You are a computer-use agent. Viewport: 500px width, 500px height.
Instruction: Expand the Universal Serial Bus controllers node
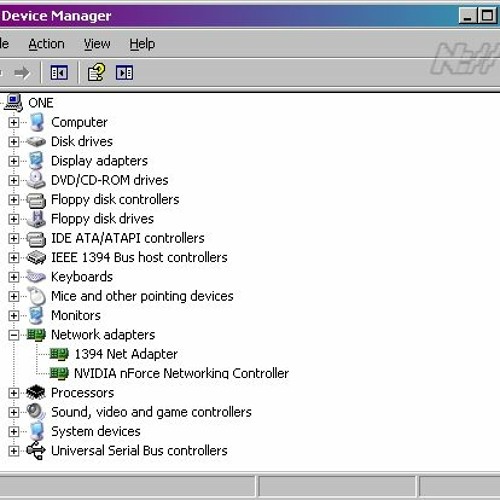coord(14,451)
